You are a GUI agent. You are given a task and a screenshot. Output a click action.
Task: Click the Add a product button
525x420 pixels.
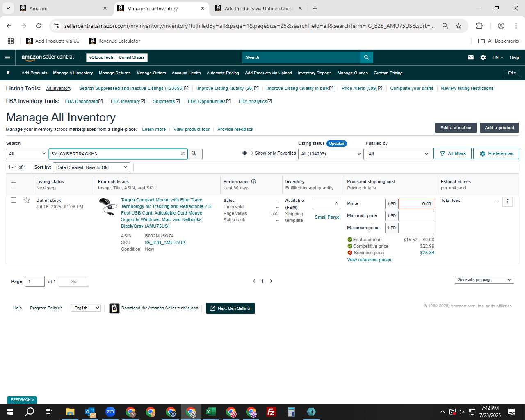click(499, 128)
